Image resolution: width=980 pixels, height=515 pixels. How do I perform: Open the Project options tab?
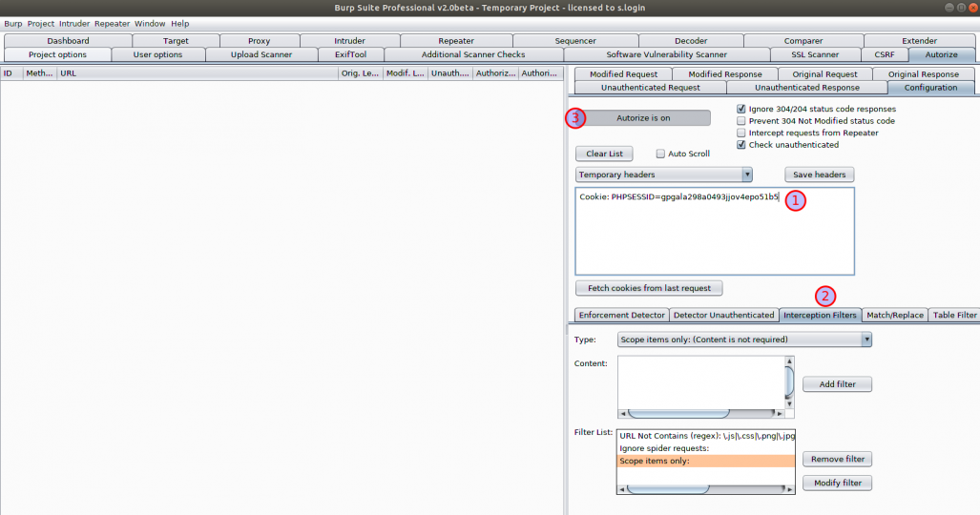pos(57,54)
